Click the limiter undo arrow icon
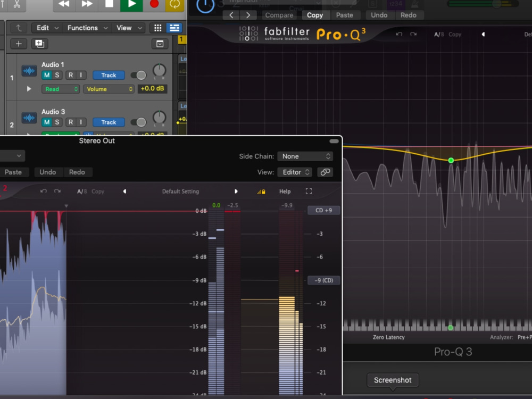This screenshot has width=532, height=399. pyautogui.click(x=44, y=191)
